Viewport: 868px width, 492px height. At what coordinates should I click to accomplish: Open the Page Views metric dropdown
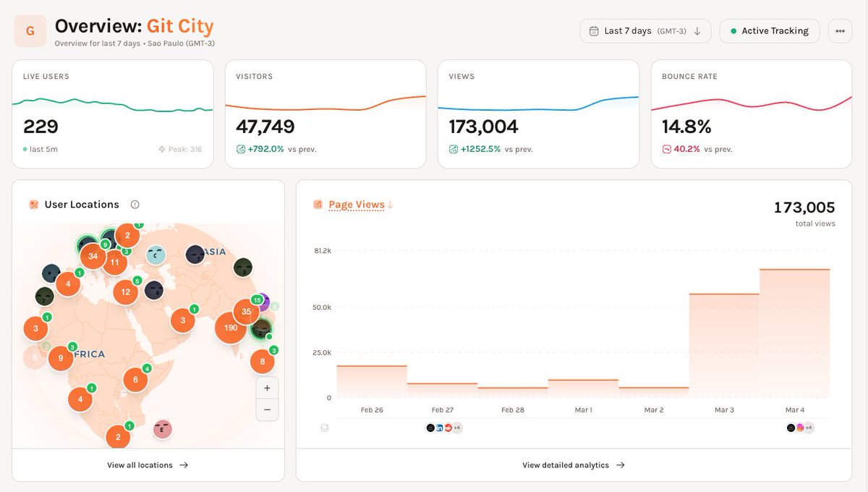(x=357, y=205)
